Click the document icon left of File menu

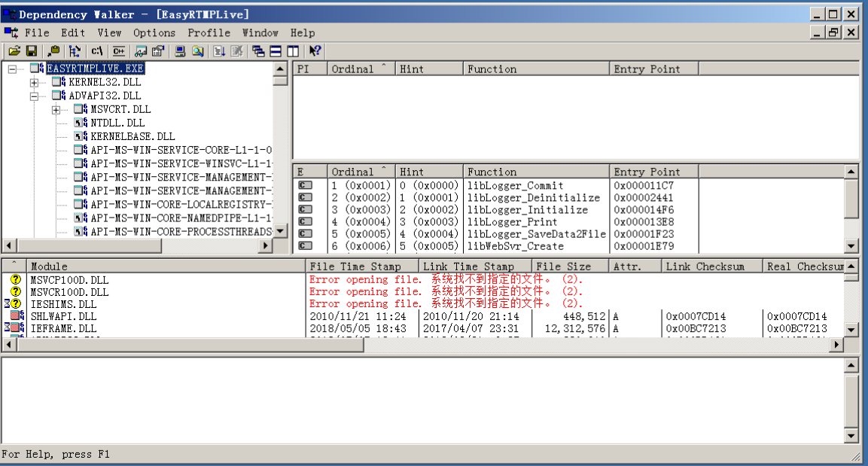pyautogui.click(x=11, y=32)
